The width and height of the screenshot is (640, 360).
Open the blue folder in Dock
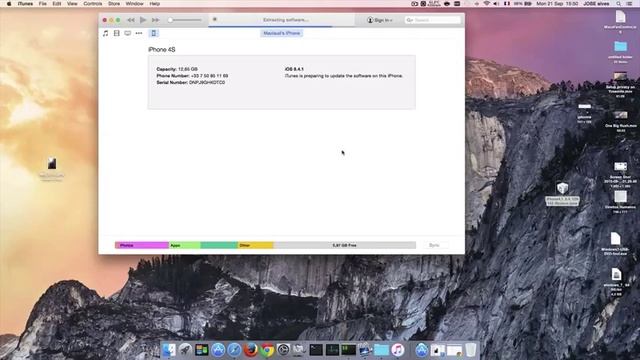coord(381,350)
